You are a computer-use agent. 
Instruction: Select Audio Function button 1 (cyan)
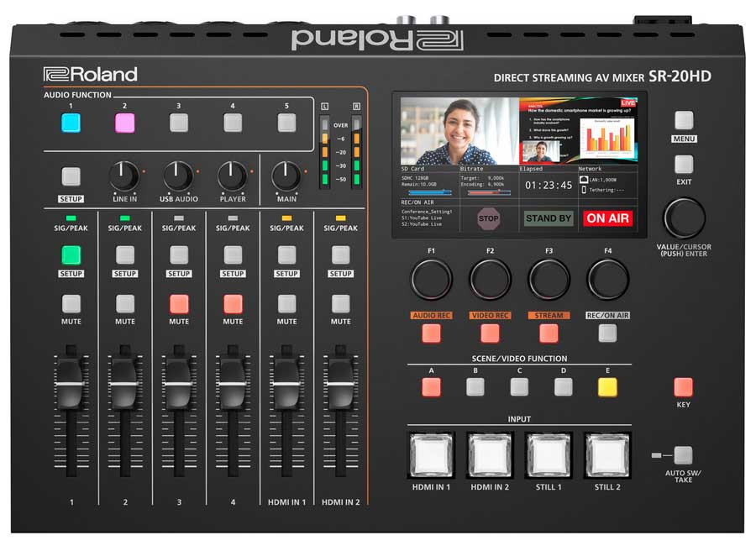71,123
